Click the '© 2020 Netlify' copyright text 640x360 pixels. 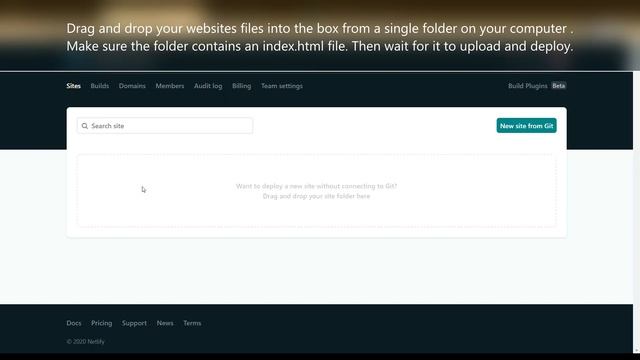86,342
